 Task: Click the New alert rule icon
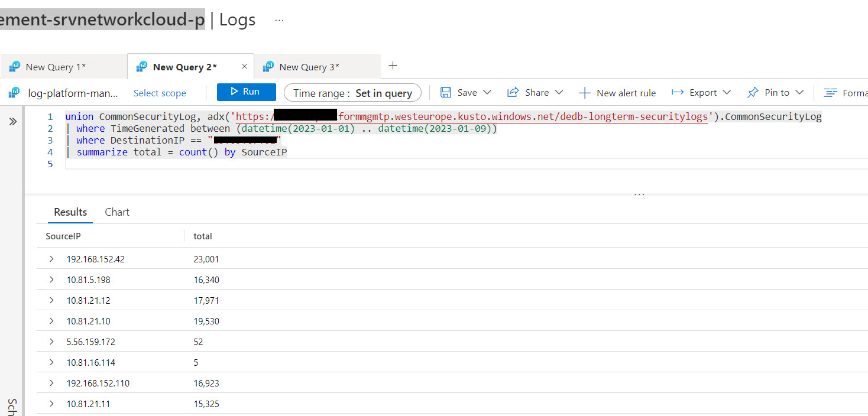(x=585, y=92)
